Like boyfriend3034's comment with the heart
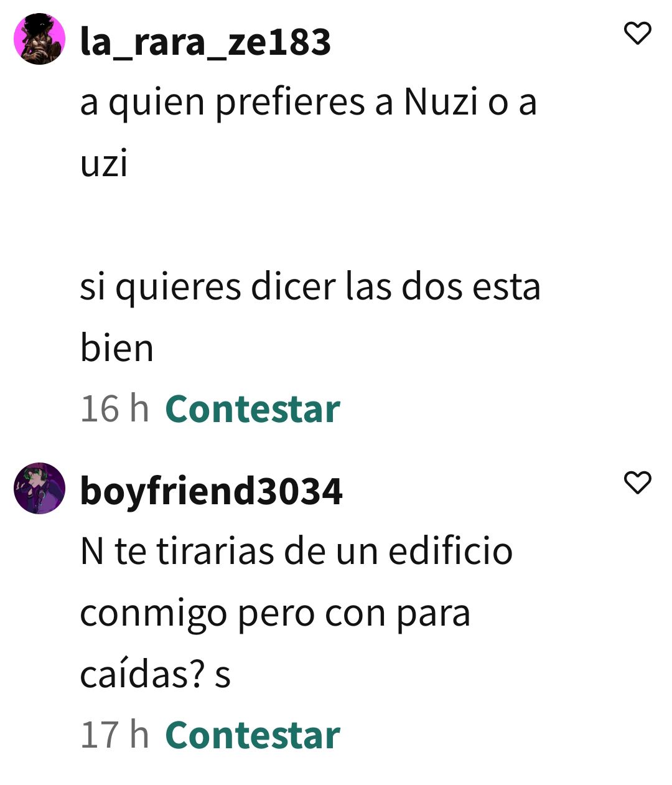 (x=637, y=482)
